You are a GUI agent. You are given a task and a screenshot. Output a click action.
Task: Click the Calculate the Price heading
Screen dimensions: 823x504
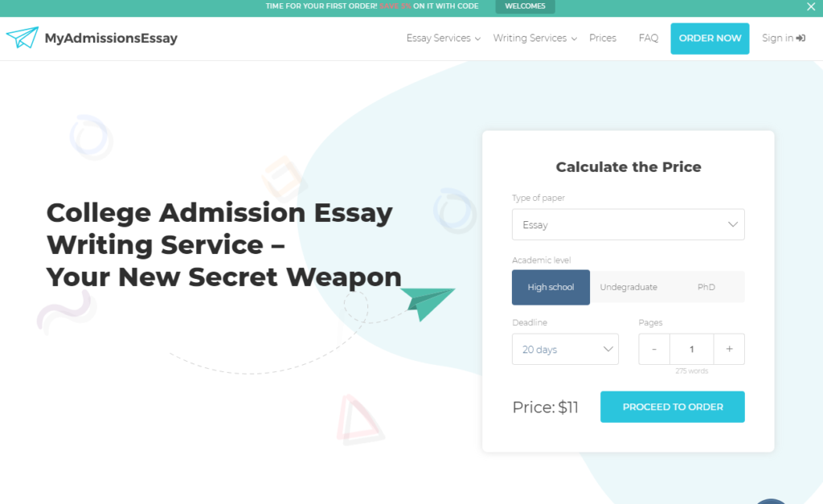click(x=629, y=167)
